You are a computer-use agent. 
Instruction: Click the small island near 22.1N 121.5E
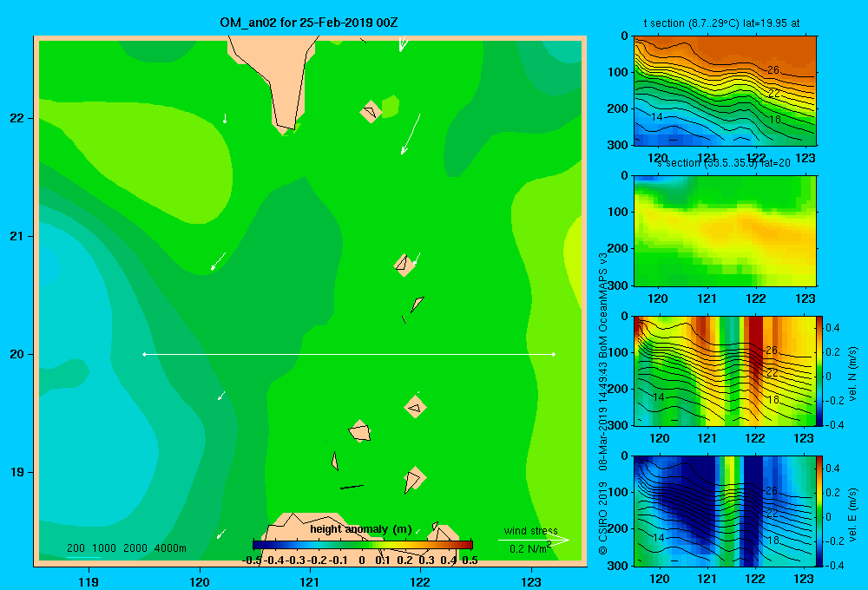371,111
